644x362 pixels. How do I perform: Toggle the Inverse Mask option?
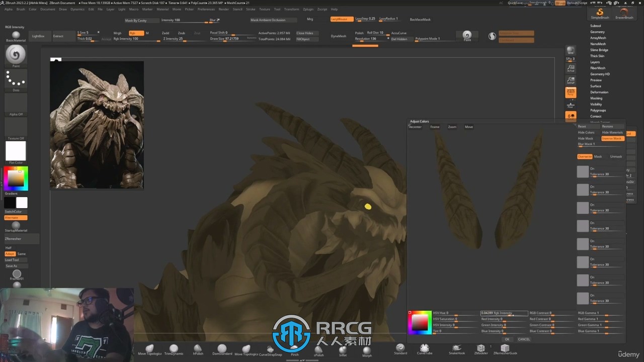coord(612,138)
